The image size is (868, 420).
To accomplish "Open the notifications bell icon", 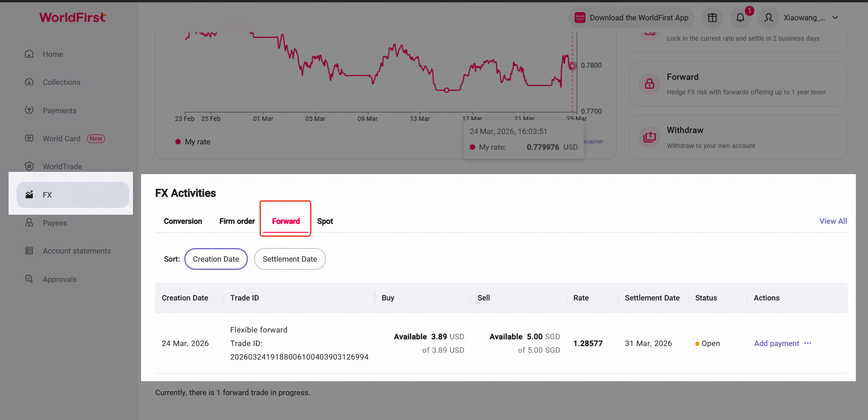I will tap(740, 18).
